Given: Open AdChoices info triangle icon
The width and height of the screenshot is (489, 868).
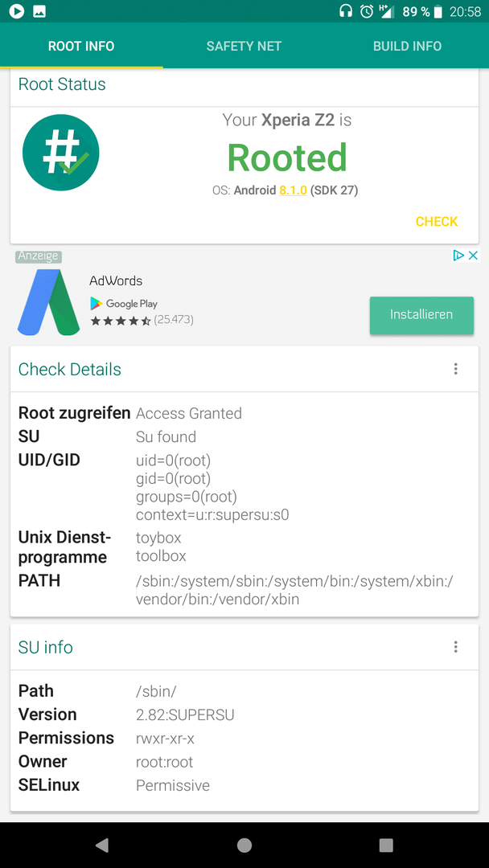Looking at the screenshot, I should click(458, 256).
